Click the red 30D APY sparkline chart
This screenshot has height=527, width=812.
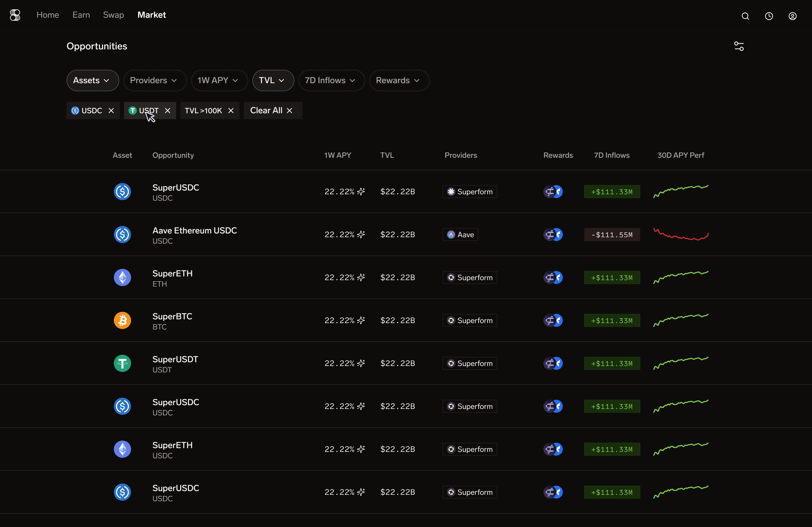[681, 235]
